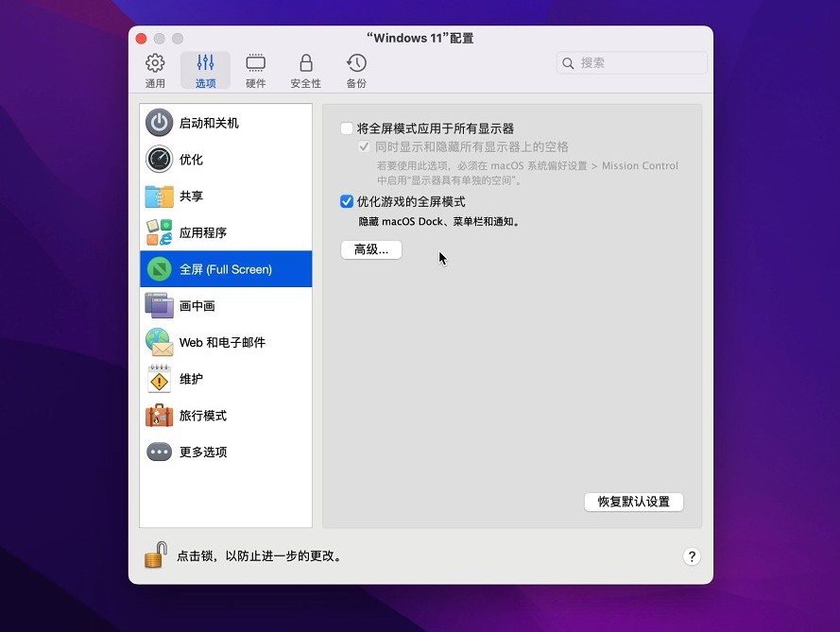
Task: Enable 将全屏模式应用于所有显示器 checkbox
Action: pos(347,128)
